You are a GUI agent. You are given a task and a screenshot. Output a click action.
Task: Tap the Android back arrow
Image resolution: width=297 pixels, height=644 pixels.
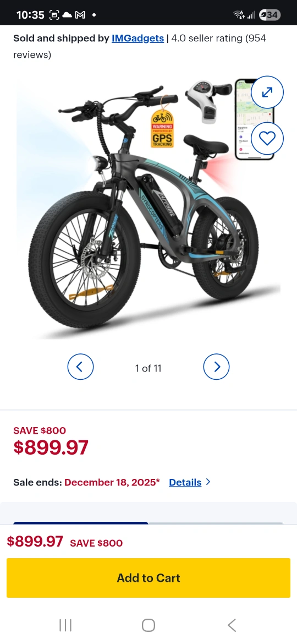point(232,625)
